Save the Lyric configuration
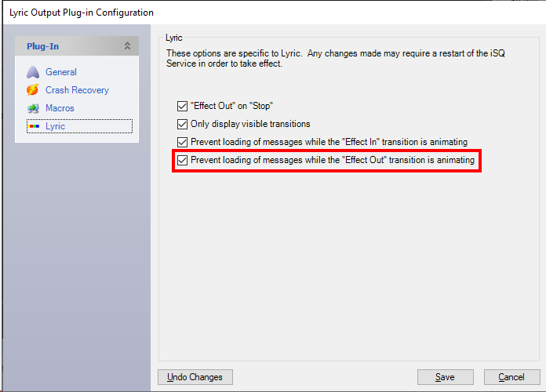Viewport: 546px width, 392px height. [445, 377]
